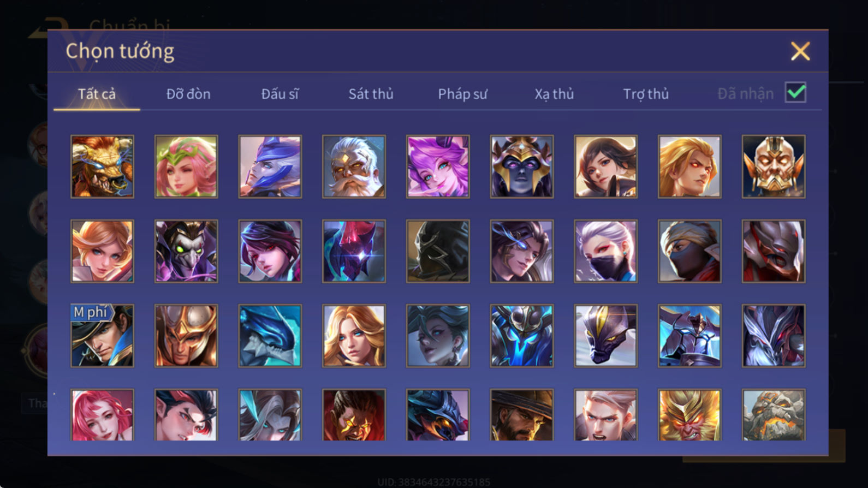The image size is (868, 488).
Task: Switch to the Đỡ đòn tab
Action: pos(188,94)
